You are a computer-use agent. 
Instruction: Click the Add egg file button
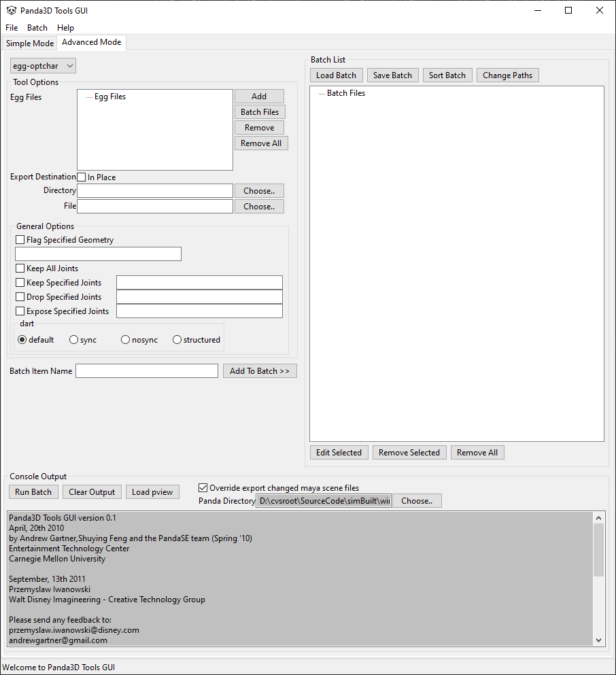(x=259, y=97)
